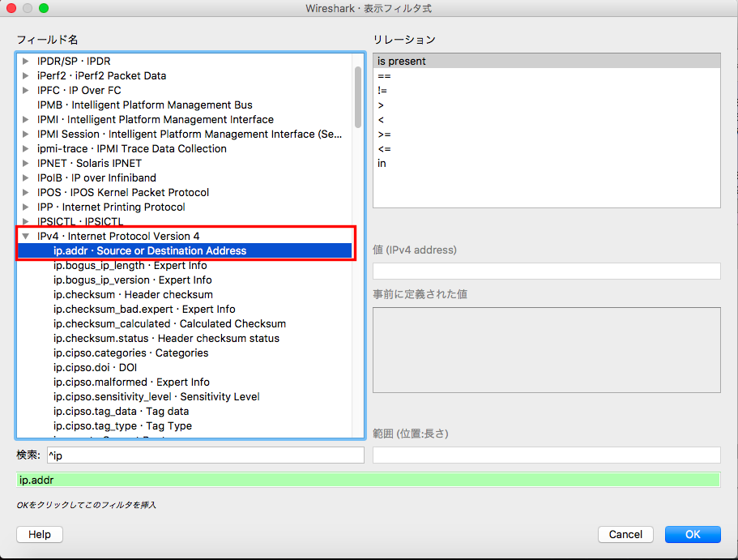The width and height of the screenshot is (738, 560).
Task: Select ip.bogus_ip_length Expert Info field
Action: point(185,266)
